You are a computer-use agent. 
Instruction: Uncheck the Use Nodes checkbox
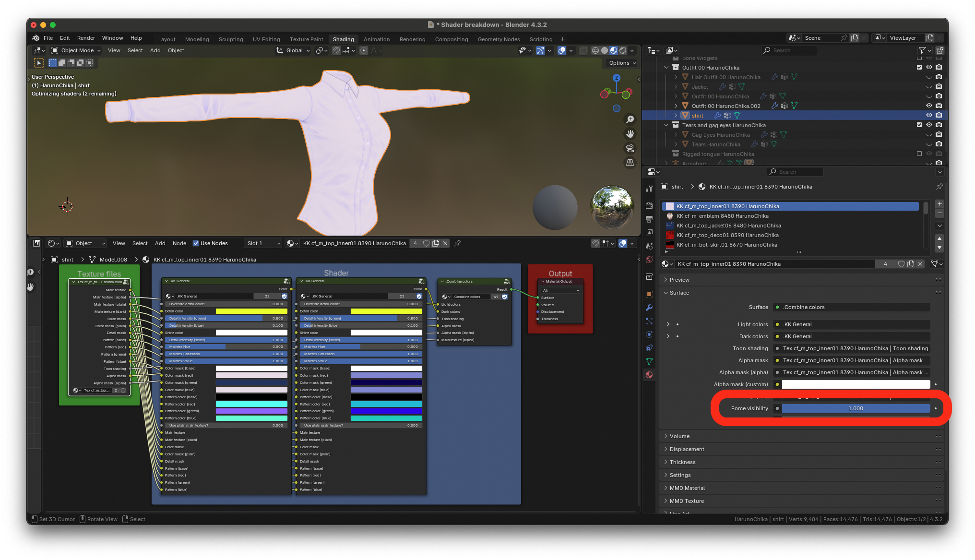pos(196,243)
